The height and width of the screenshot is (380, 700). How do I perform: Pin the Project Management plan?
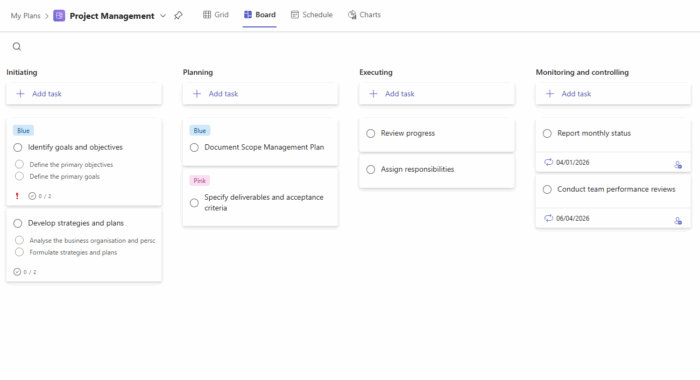(178, 16)
